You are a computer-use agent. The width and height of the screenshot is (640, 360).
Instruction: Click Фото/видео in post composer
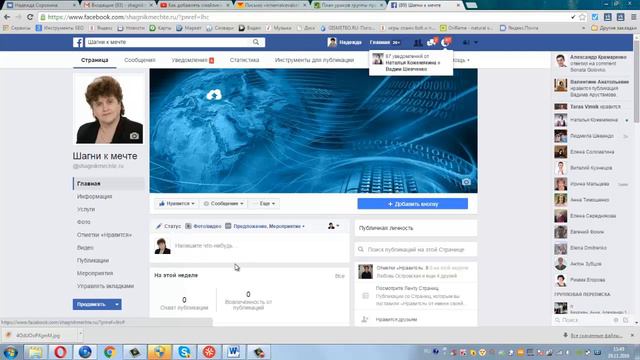click(203, 226)
